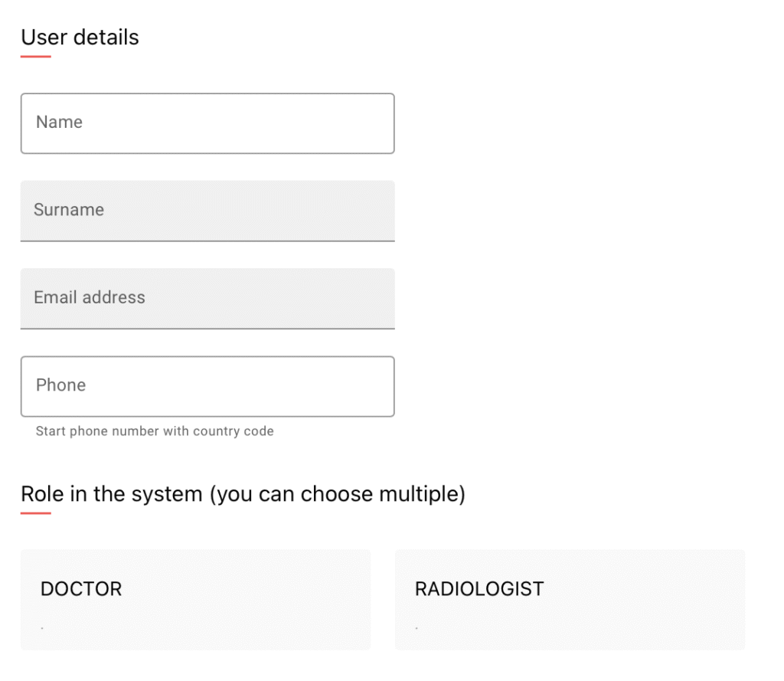Click the "Role in the system" heading

[x=115, y=494]
